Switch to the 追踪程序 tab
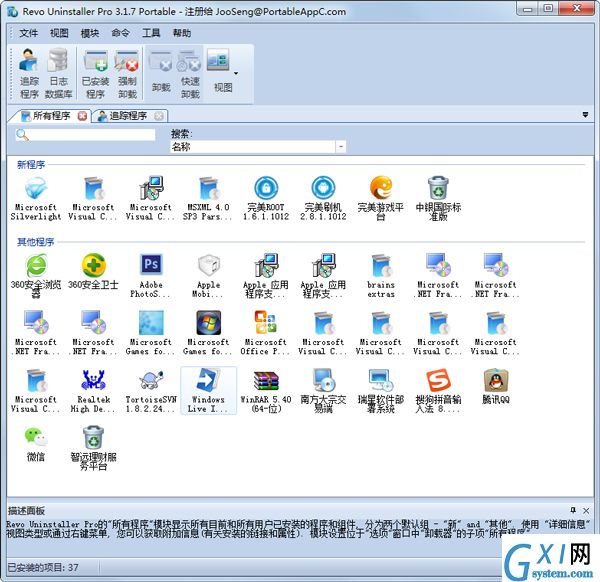Image resolution: width=600 pixels, height=582 pixels. 127,116
